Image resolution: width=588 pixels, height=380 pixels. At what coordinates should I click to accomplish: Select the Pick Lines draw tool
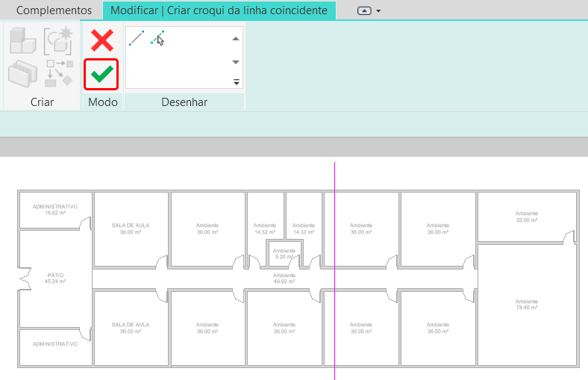[x=157, y=38]
